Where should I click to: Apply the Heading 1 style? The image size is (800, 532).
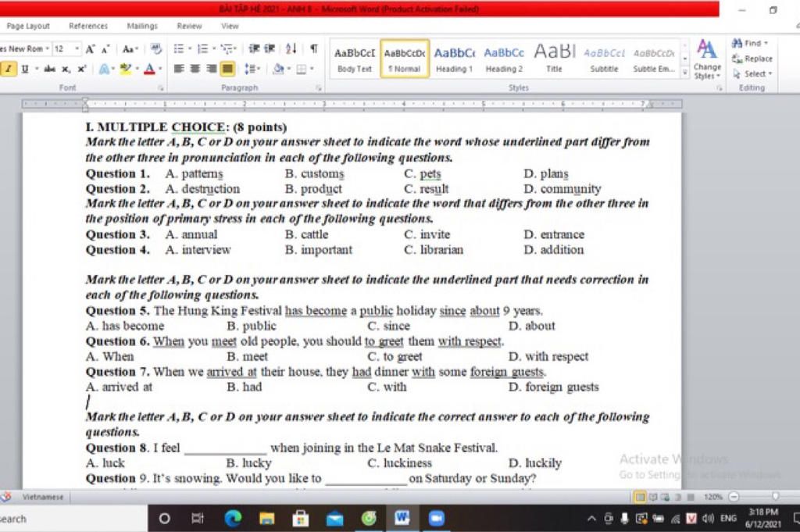point(454,59)
